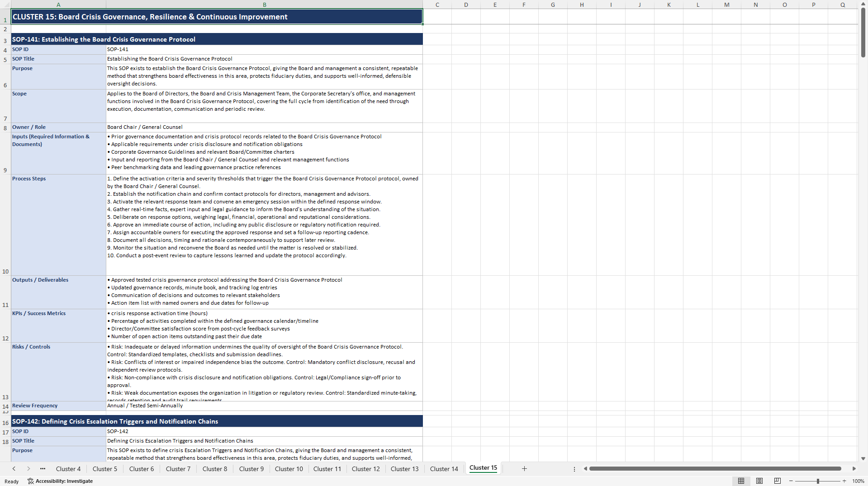Zoom out with minus icon
The image size is (868, 486).
pyautogui.click(x=791, y=481)
